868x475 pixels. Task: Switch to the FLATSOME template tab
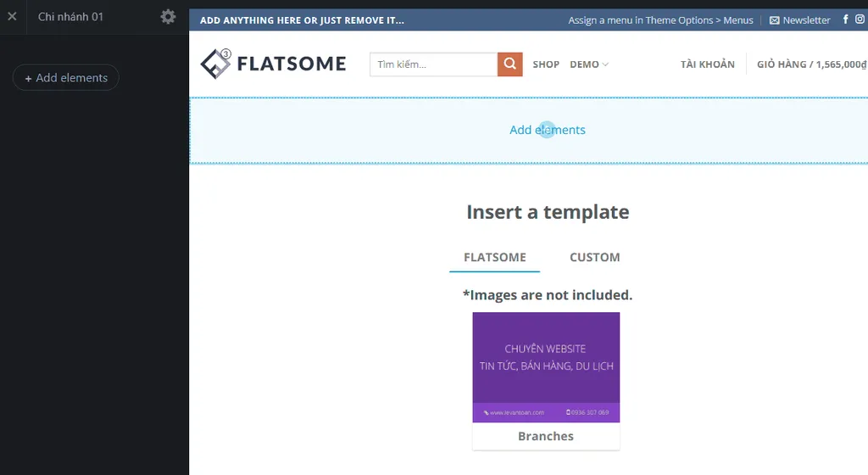click(495, 257)
